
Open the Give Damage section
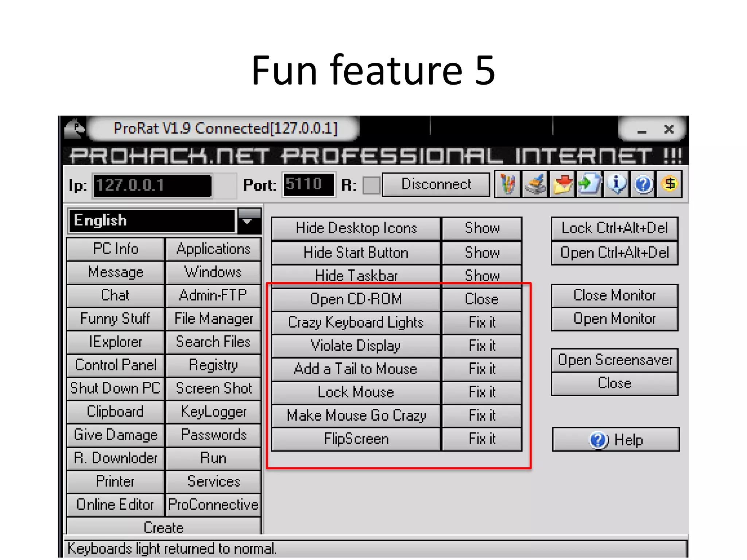[116, 435]
